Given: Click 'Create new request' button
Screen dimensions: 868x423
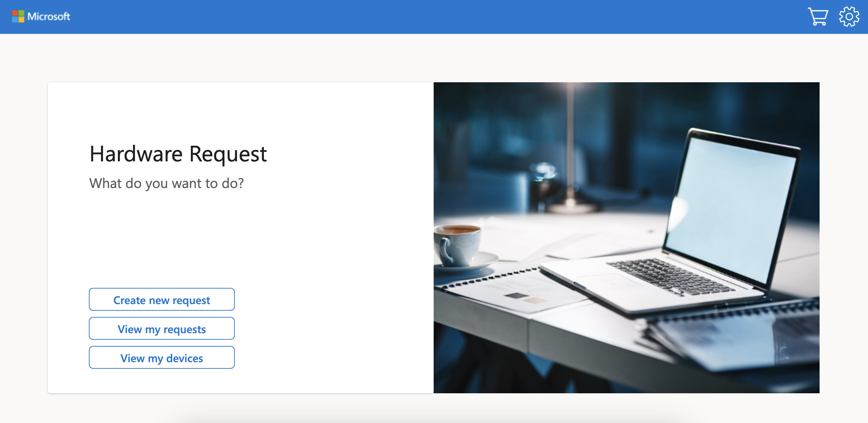Looking at the screenshot, I should click(161, 299).
